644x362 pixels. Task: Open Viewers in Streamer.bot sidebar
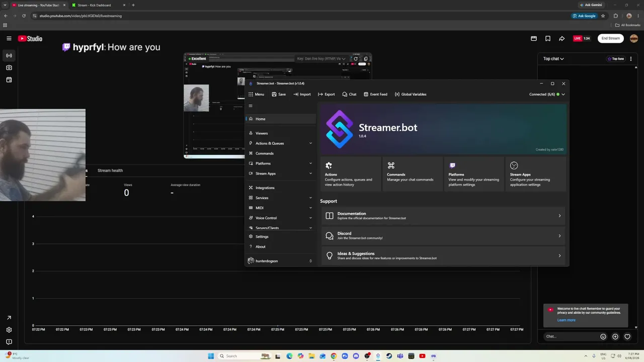pos(281,133)
